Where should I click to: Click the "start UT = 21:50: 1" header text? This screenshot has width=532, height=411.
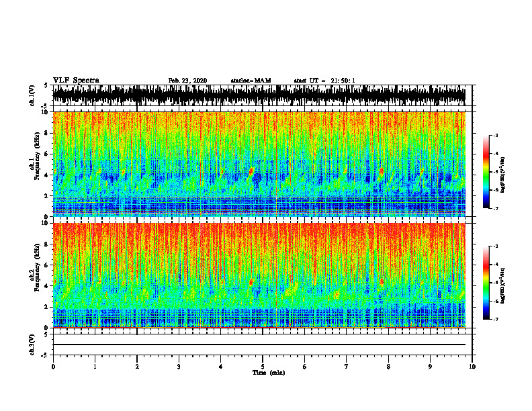pyautogui.click(x=324, y=81)
